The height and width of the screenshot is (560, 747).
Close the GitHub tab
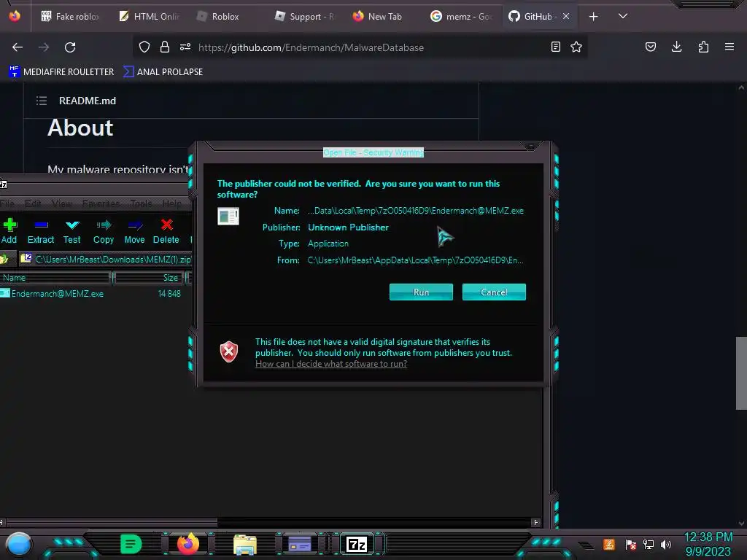click(x=566, y=16)
